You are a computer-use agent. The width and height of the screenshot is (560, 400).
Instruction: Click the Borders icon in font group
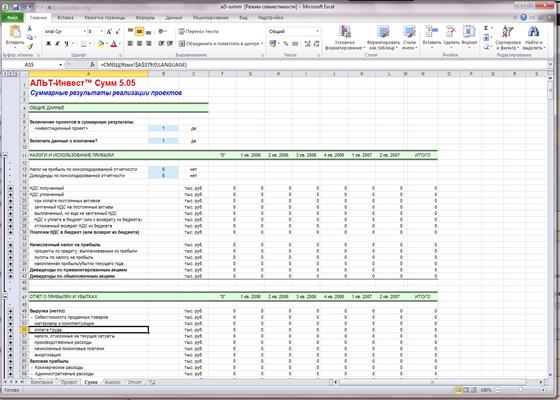coord(84,44)
